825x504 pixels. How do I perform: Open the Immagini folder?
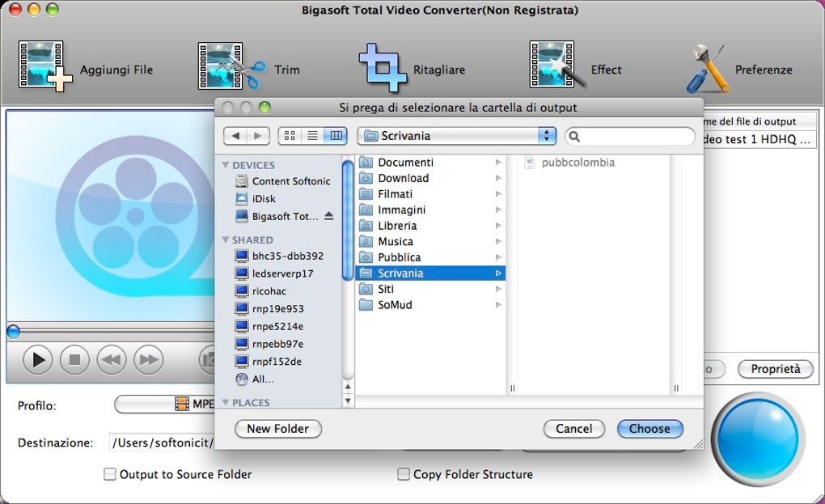pos(429,210)
